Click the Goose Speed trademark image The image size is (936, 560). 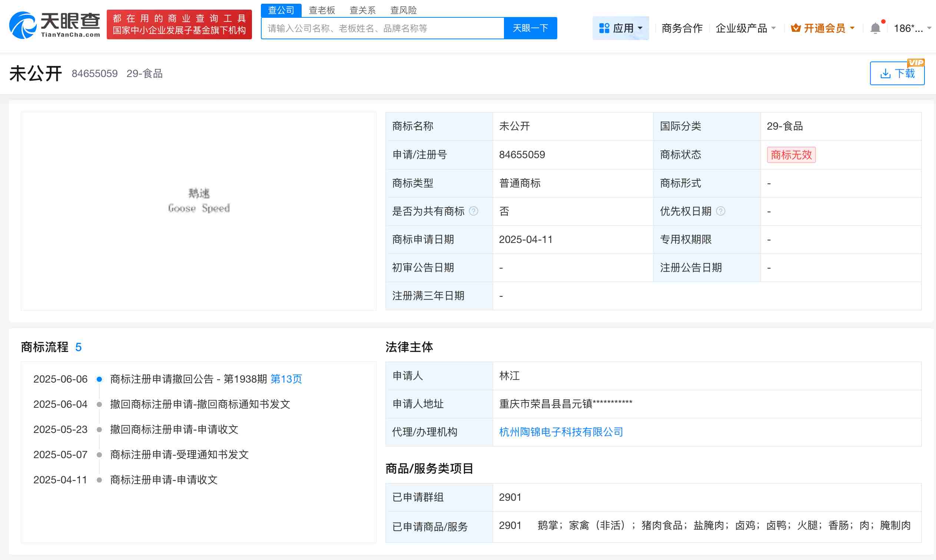pos(199,200)
